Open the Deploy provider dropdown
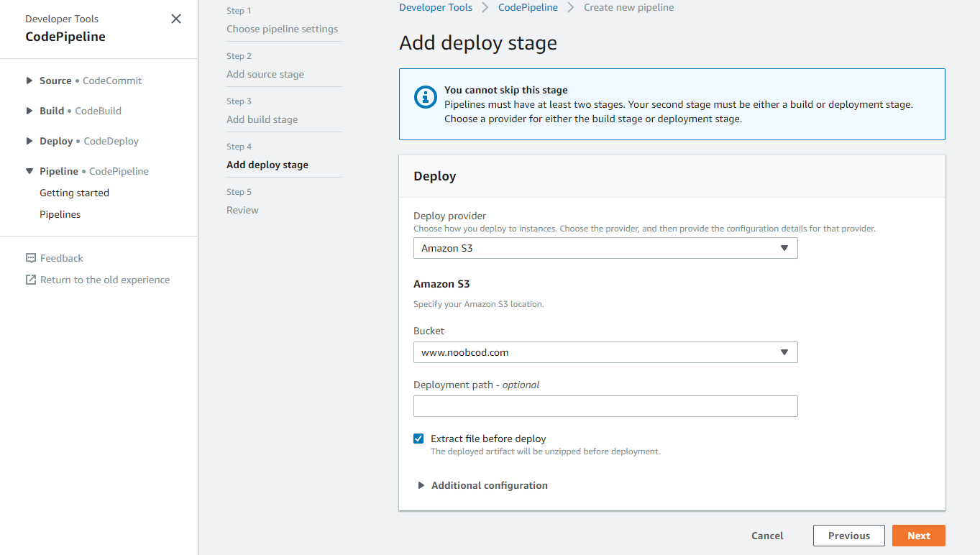 (605, 248)
